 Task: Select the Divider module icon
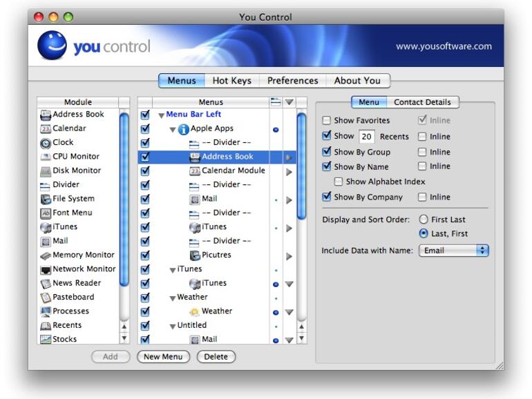pyautogui.click(x=45, y=186)
